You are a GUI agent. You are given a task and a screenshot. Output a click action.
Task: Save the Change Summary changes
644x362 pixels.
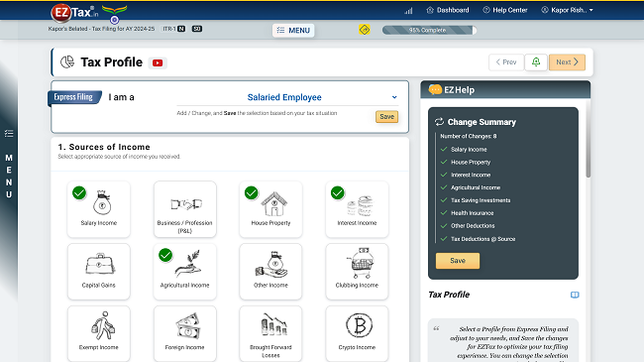coord(458,261)
